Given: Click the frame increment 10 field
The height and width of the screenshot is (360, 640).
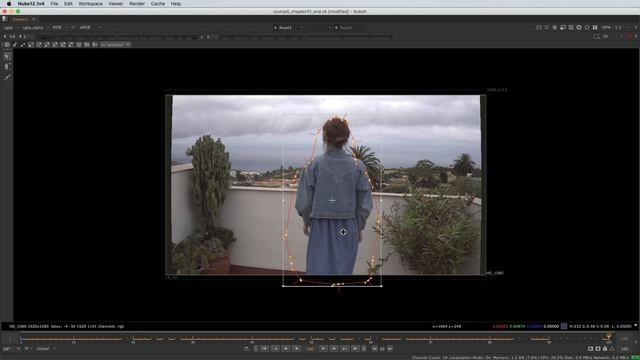Looking at the screenshot, I should (x=382, y=349).
